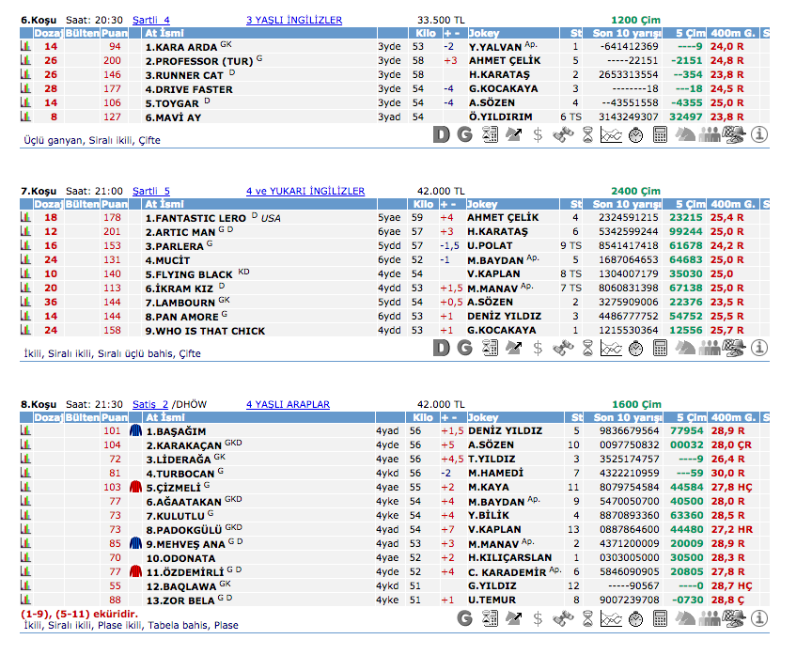The width and height of the screenshot is (812, 655).
Task: Click the hourglass icon in race 8 toolbar
Action: (587, 617)
